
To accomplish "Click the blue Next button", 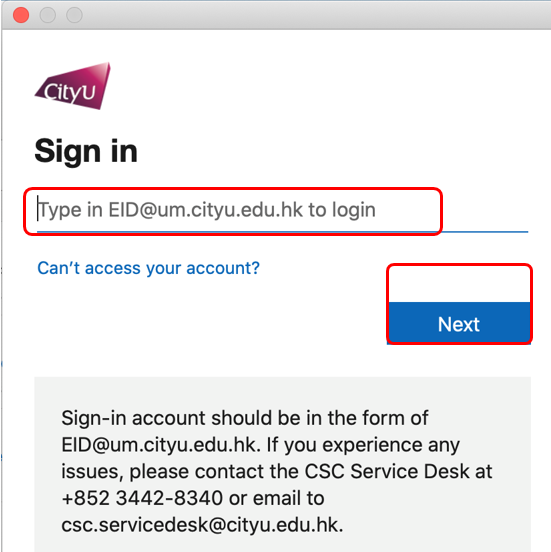I will click(x=459, y=323).
